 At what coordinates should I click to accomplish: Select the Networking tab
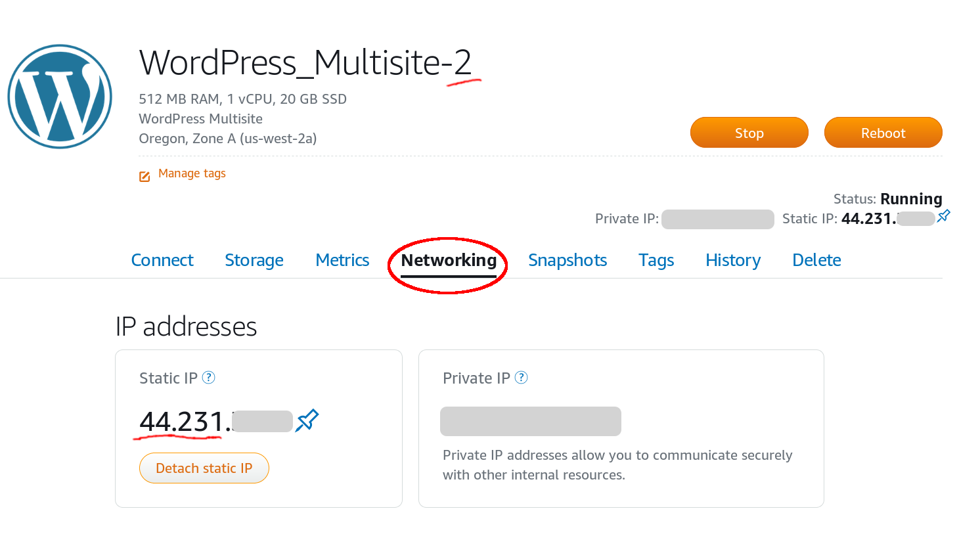[x=449, y=260]
